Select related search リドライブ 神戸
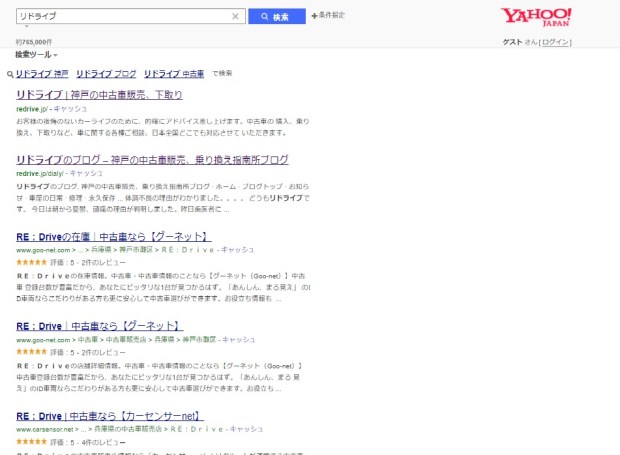The height and width of the screenshot is (455, 620). tap(42, 74)
